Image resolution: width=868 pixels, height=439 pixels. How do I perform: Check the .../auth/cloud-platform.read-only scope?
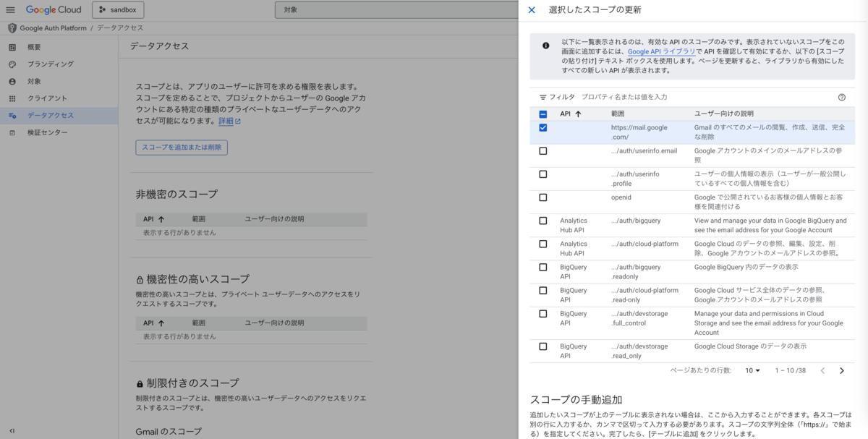[543, 290]
